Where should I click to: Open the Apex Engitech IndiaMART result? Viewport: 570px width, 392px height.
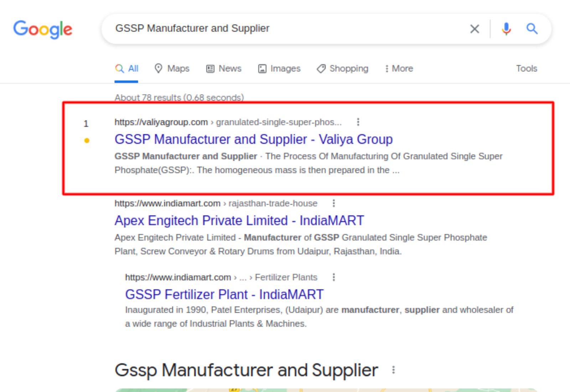[x=239, y=220]
